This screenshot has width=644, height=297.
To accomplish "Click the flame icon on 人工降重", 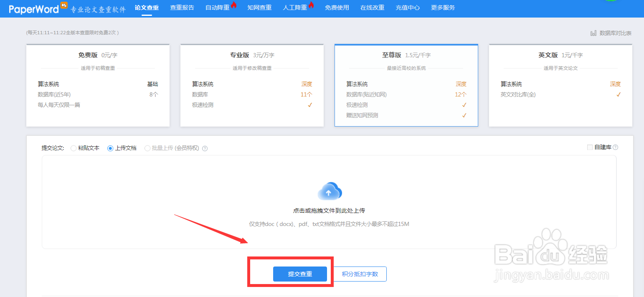I will click(x=311, y=5).
